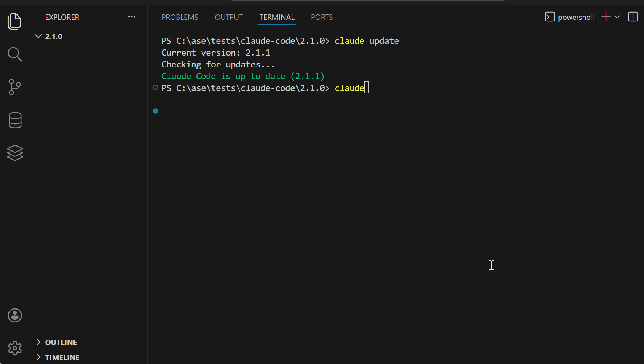Open the database icon in activity bar
The image size is (644, 364).
(15, 120)
